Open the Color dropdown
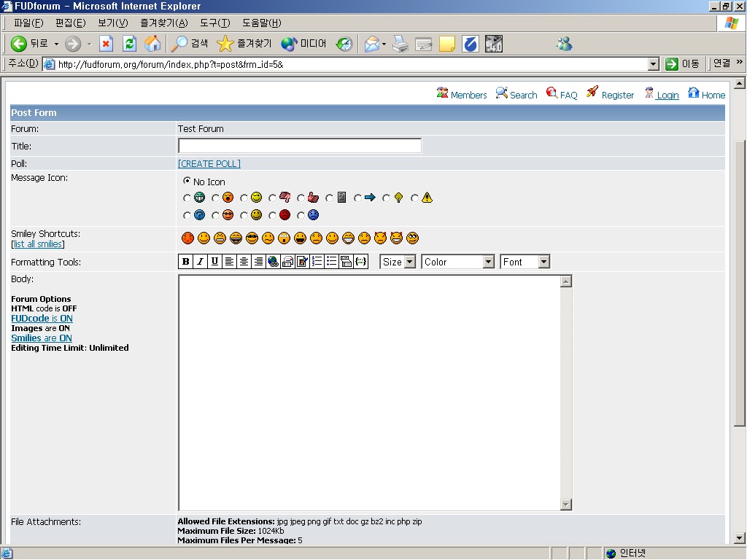 pyautogui.click(x=458, y=262)
